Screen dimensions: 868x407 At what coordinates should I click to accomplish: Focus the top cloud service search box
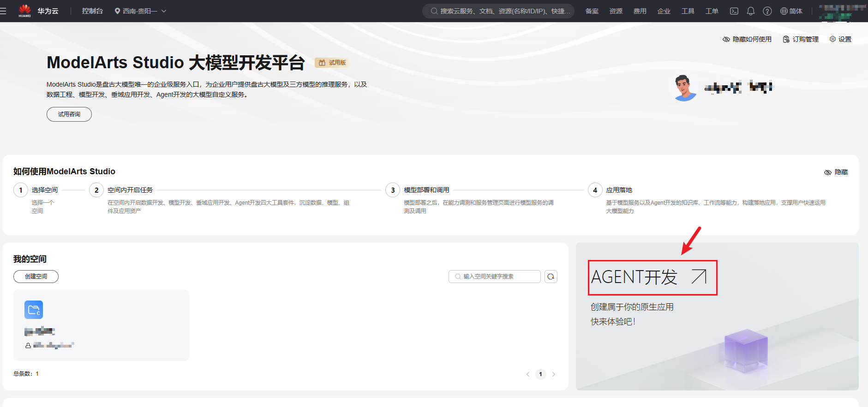498,11
